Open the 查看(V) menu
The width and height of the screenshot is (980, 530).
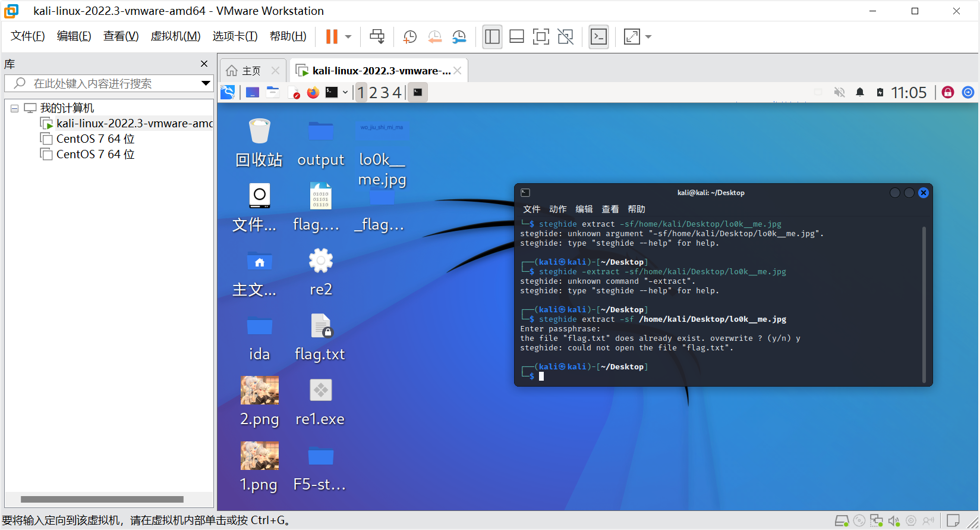point(121,36)
